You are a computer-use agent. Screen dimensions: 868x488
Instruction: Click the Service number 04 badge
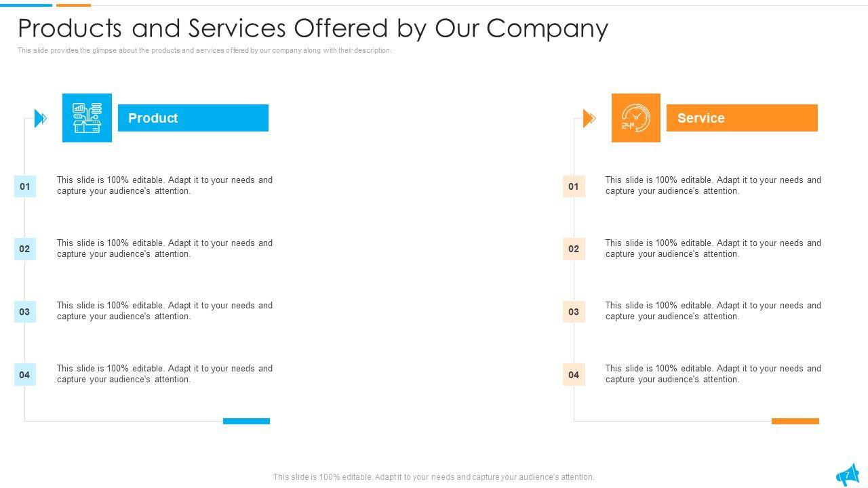pyautogui.click(x=574, y=375)
